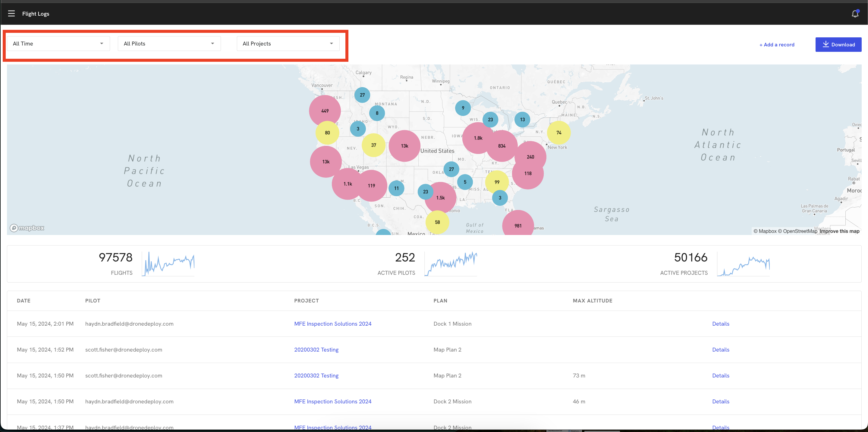Expand the All Time dropdown
868x432 pixels.
tap(58, 43)
